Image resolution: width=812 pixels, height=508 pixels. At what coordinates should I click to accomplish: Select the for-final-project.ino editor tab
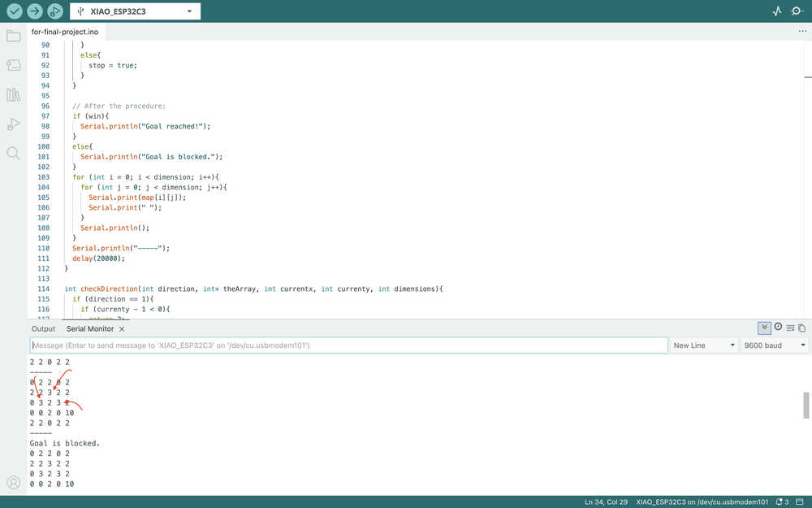pos(65,32)
